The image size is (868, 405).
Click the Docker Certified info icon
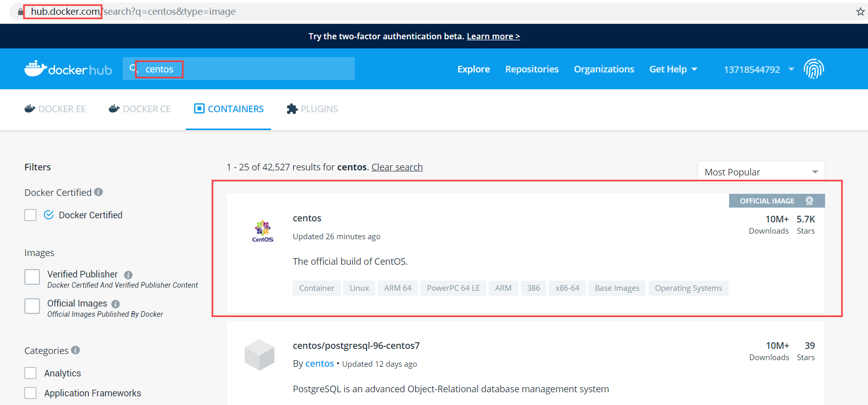pyautogui.click(x=99, y=192)
